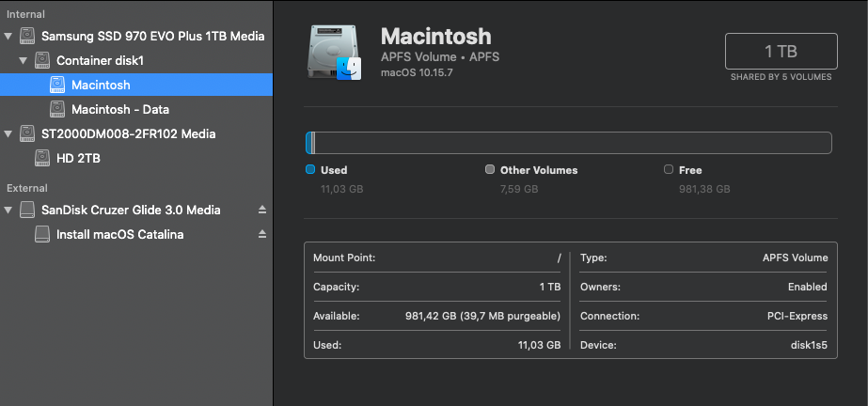Collapse the Container disk1 disclosure triangle

tap(23, 60)
